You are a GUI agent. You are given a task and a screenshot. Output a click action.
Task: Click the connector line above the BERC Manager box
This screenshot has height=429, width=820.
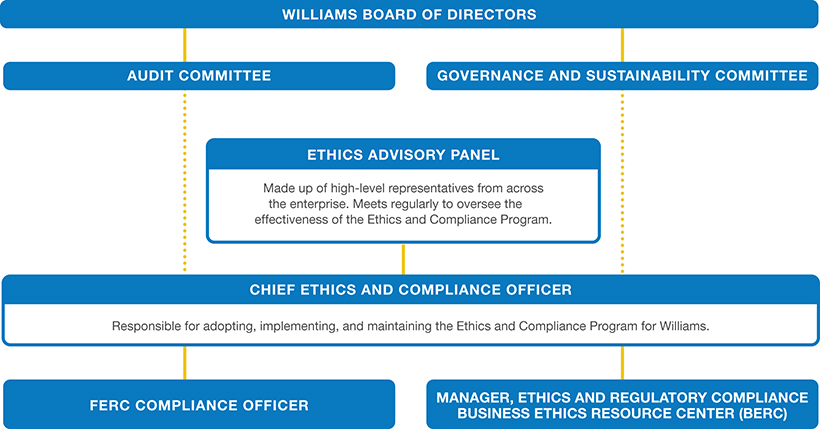(x=622, y=362)
